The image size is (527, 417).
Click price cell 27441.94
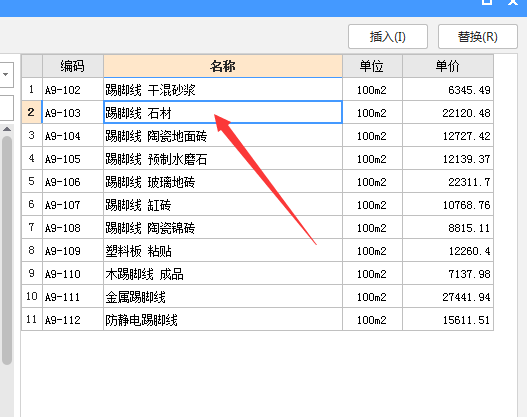448,297
